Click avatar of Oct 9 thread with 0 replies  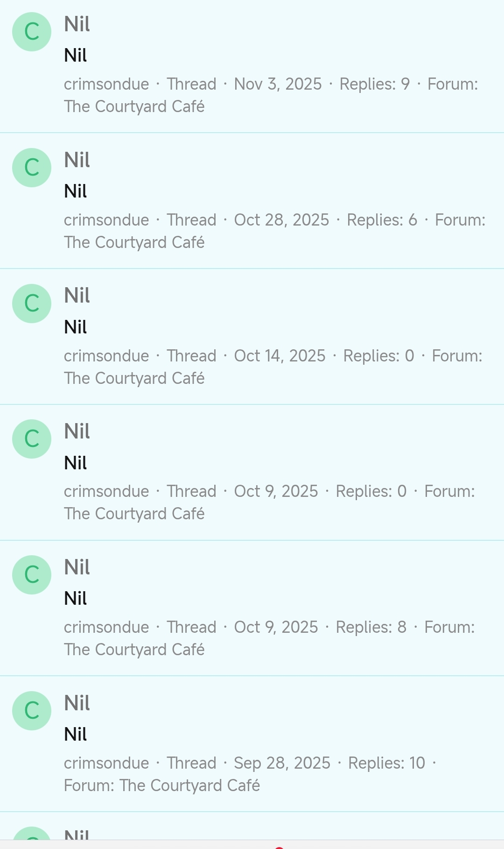point(32,439)
